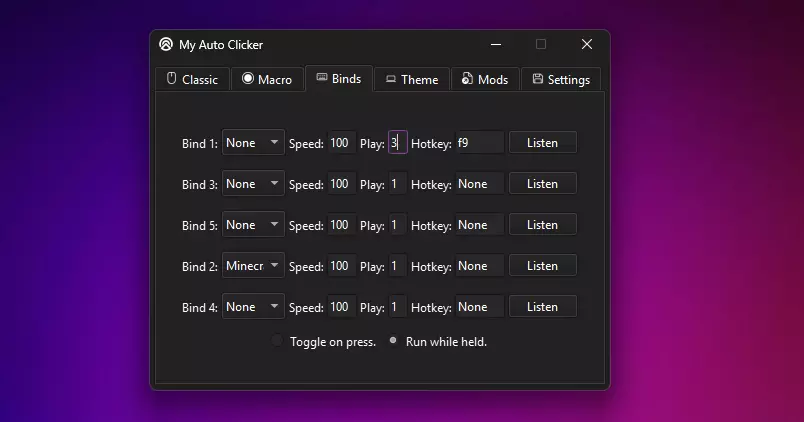Click the Bind 3 Hotkey field
This screenshot has width=804, height=422.
click(480, 184)
